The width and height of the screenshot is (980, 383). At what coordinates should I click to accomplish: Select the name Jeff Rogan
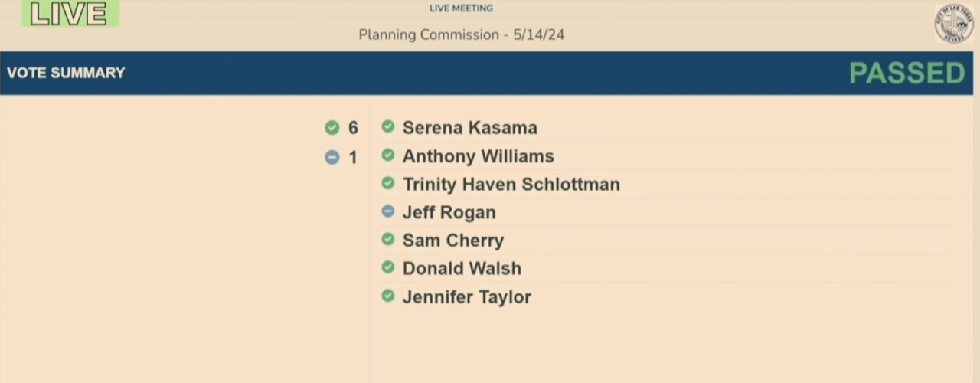pos(449,212)
